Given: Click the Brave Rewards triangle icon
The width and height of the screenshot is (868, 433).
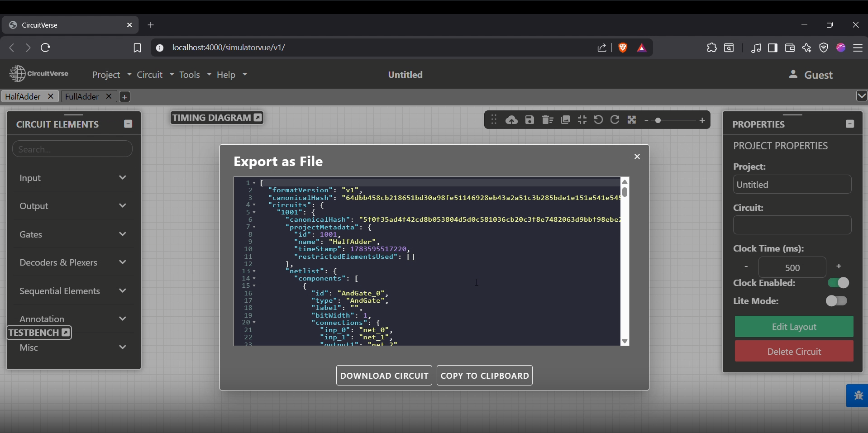Looking at the screenshot, I should tap(642, 48).
